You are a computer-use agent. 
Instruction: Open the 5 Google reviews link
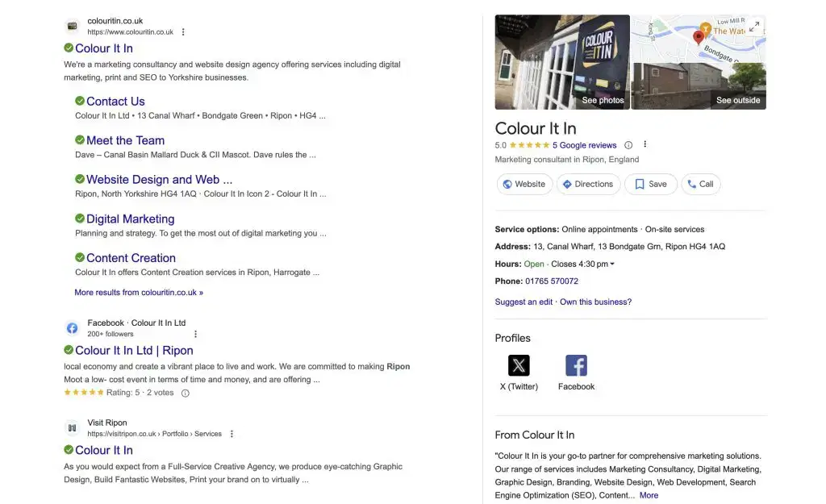tap(584, 145)
